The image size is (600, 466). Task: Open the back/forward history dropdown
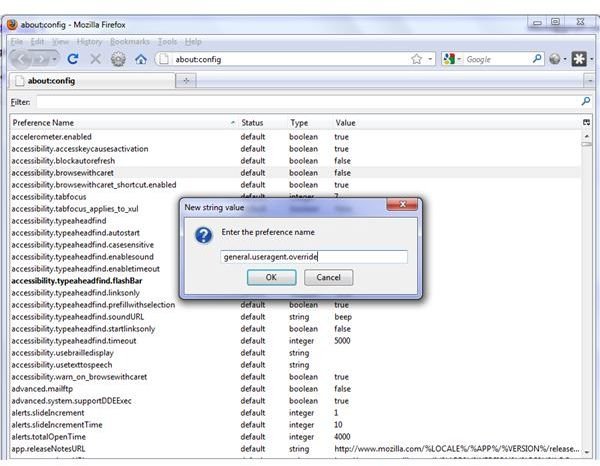[54, 59]
